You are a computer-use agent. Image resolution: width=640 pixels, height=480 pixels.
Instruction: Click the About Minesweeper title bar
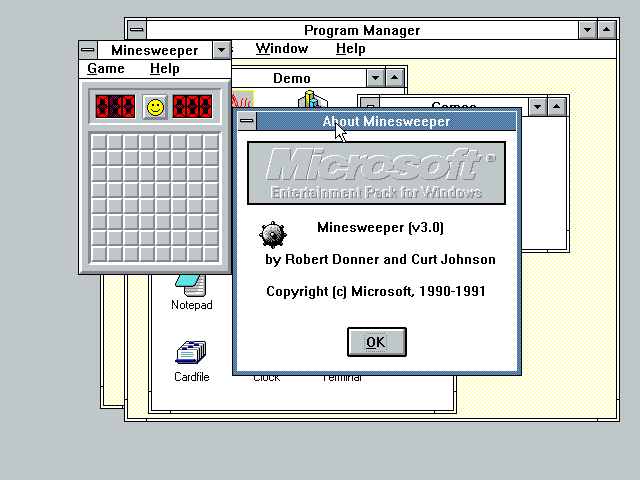386,121
